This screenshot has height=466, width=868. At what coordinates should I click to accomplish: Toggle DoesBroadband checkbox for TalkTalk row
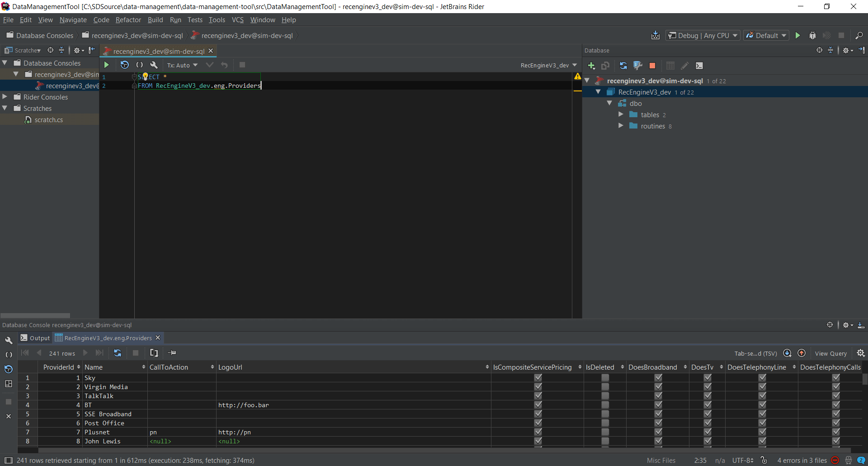(x=658, y=395)
